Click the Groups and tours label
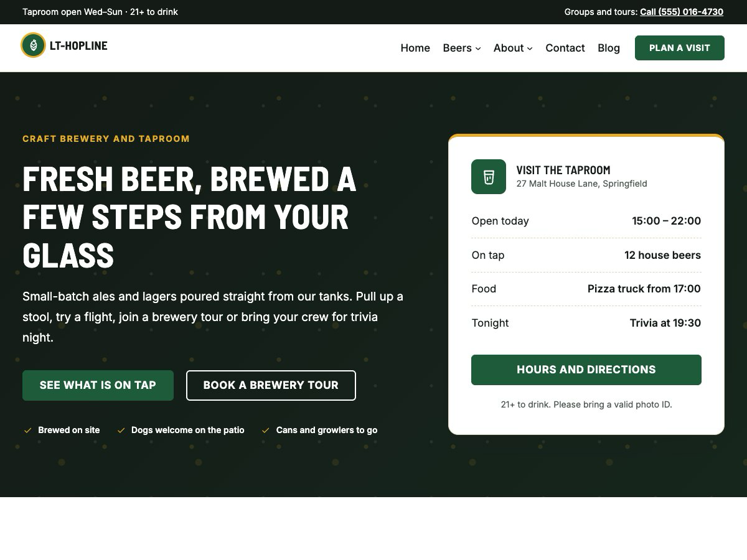The width and height of the screenshot is (747, 560). 601,12
